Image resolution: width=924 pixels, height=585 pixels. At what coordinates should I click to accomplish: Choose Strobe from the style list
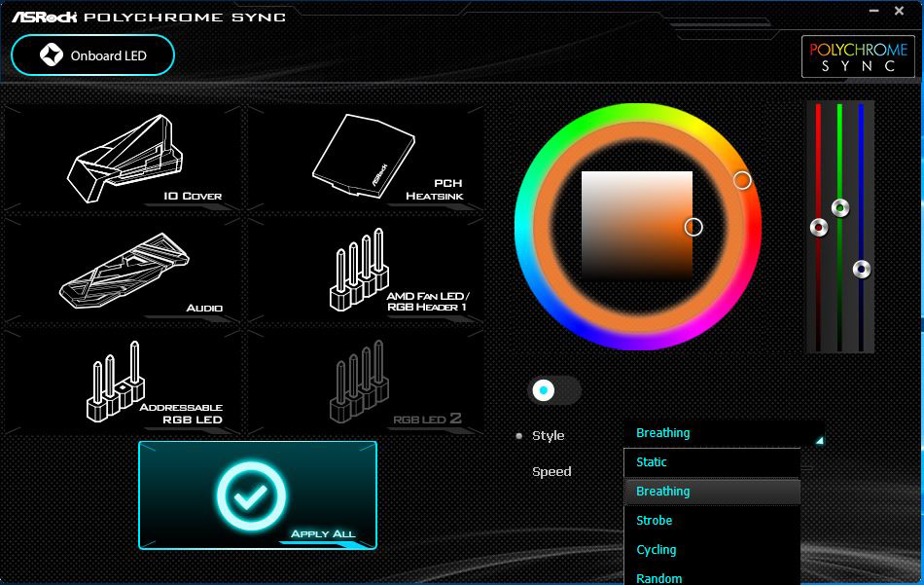click(712, 521)
